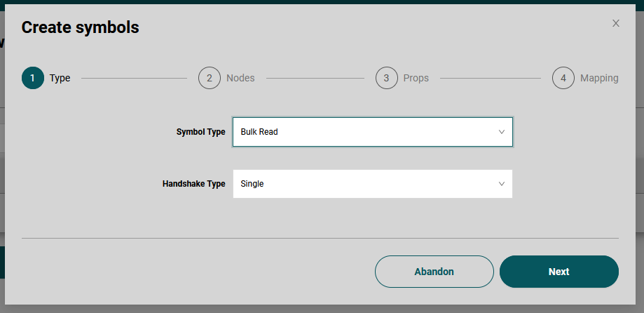
Task: Click the Symbol Type field label
Action: [x=200, y=132]
